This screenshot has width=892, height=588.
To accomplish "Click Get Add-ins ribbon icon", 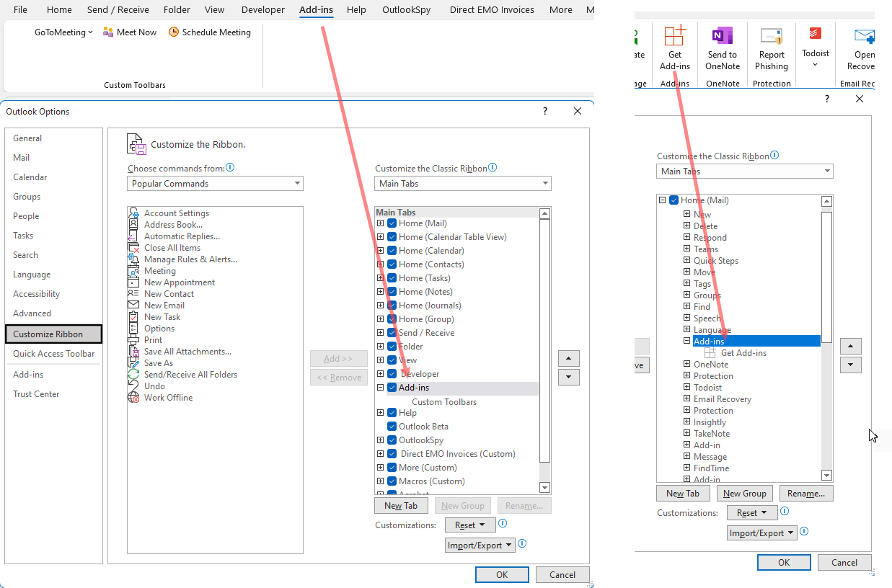I will [x=675, y=36].
